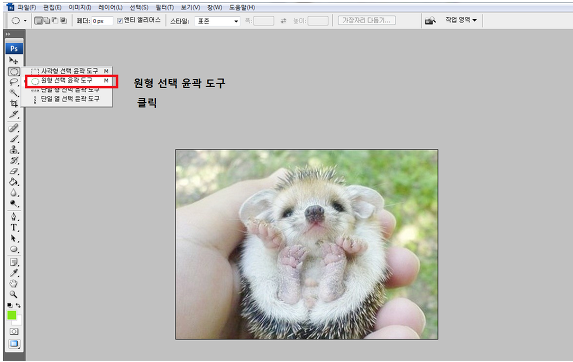
Task: Change the screen mode button
Action: coord(14,343)
